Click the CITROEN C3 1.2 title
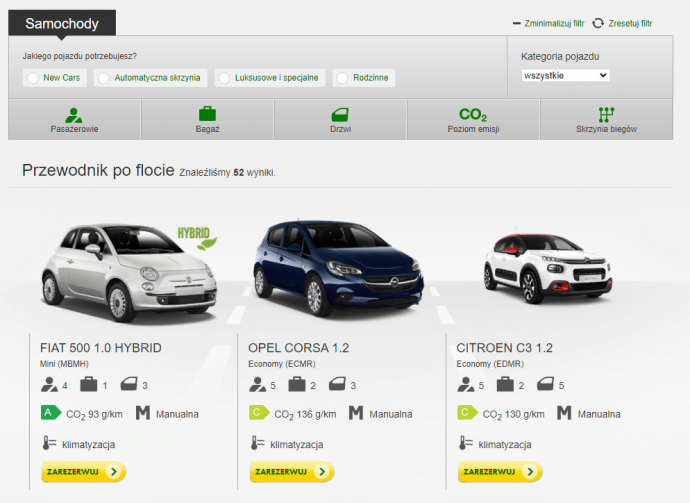This screenshot has height=503, width=690. coord(504,348)
